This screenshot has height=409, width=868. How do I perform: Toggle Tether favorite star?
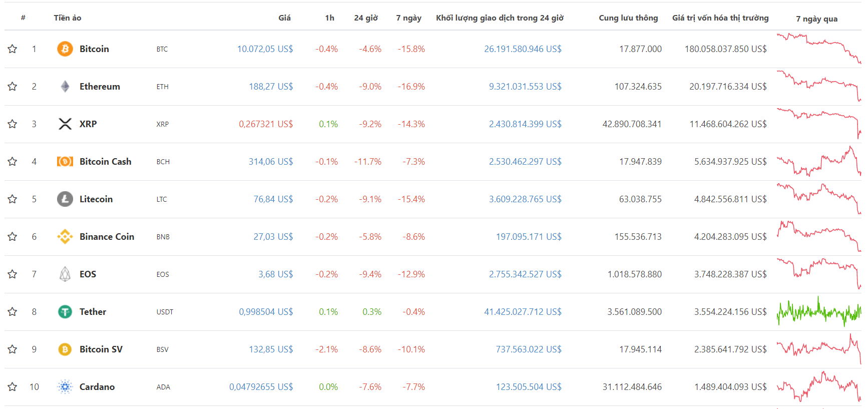tap(13, 311)
